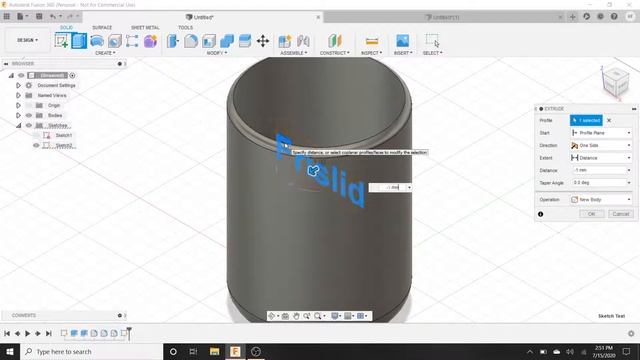Select the Hole tool icon
Image resolution: width=640 pixels, height=360 pixels.
click(x=115, y=41)
